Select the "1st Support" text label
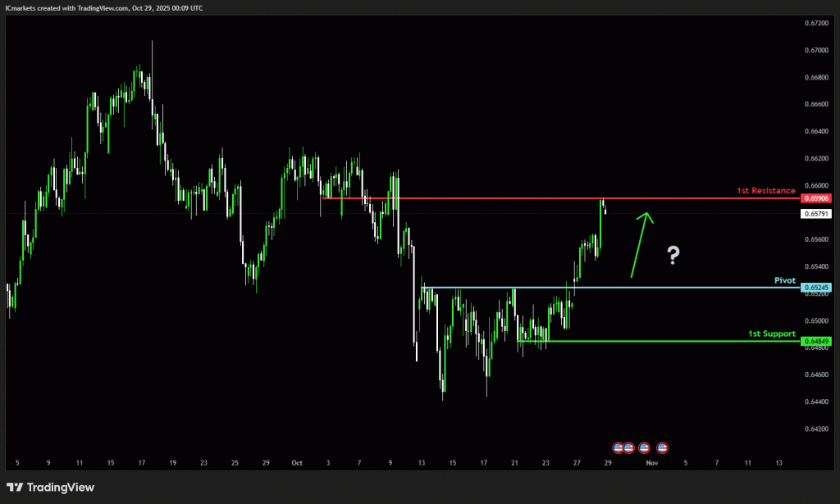This screenshot has height=504, width=840. click(771, 334)
